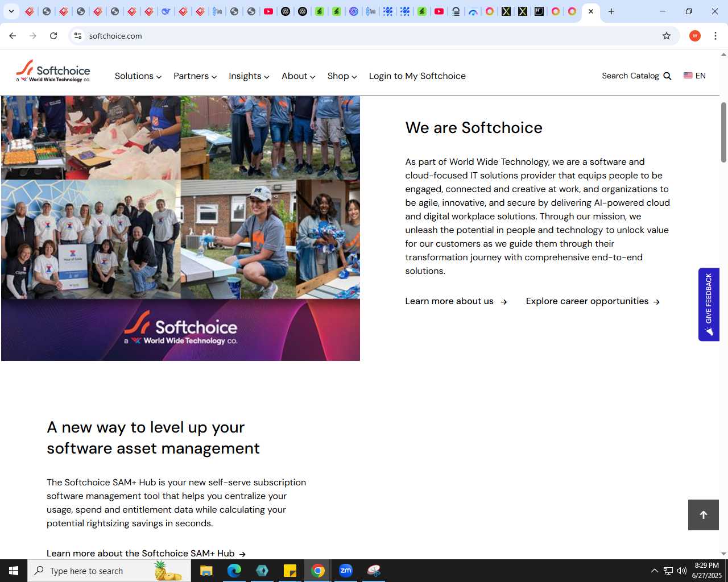Image resolution: width=728 pixels, height=582 pixels.
Task: Open the Windows Start menu
Action: [x=14, y=571]
